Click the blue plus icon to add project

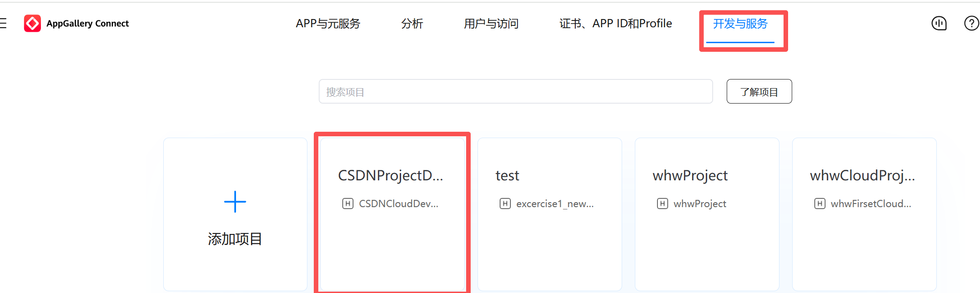[235, 202]
